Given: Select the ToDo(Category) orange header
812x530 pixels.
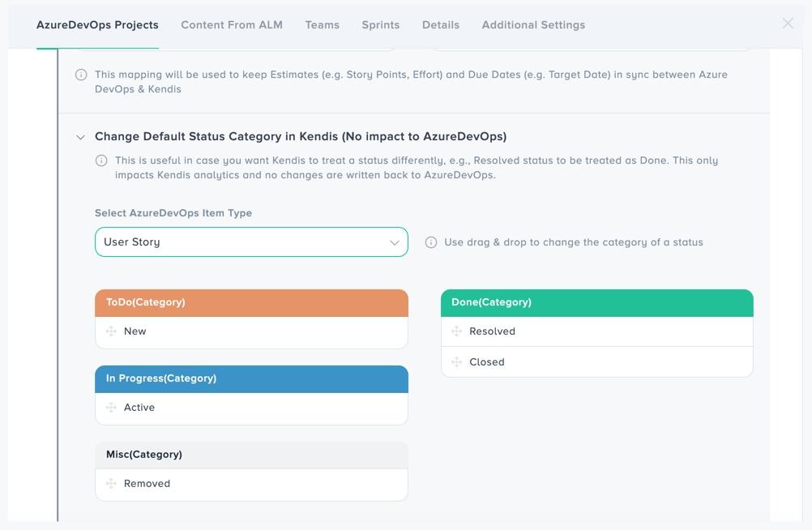Looking at the screenshot, I should tap(251, 302).
